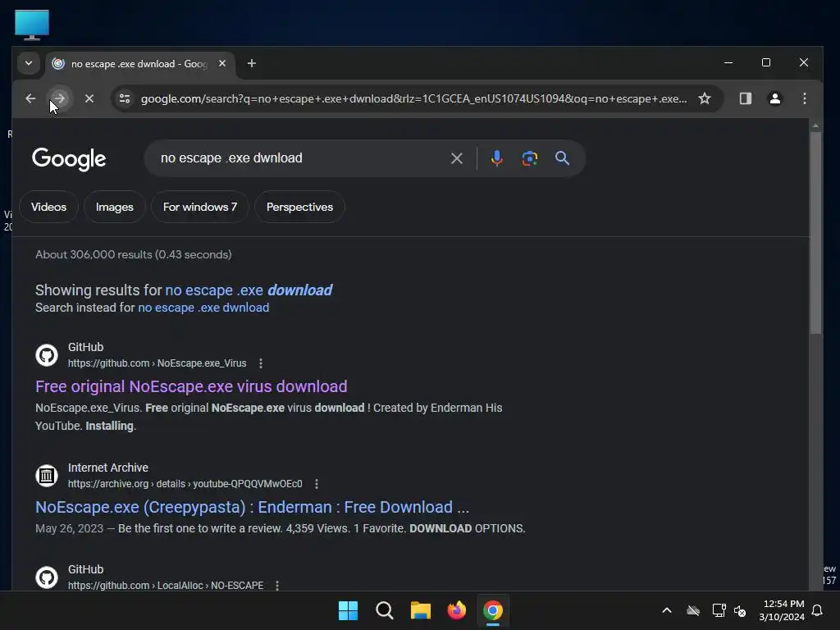The image size is (840, 630).
Task: Open a new tab with plus button
Action: click(x=251, y=63)
